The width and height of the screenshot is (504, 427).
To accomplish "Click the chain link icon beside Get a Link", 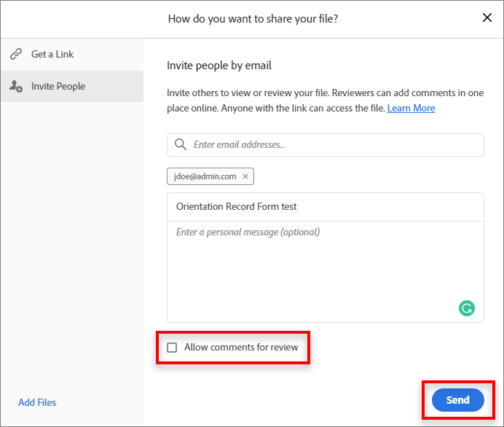I will [x=16, y=55].
